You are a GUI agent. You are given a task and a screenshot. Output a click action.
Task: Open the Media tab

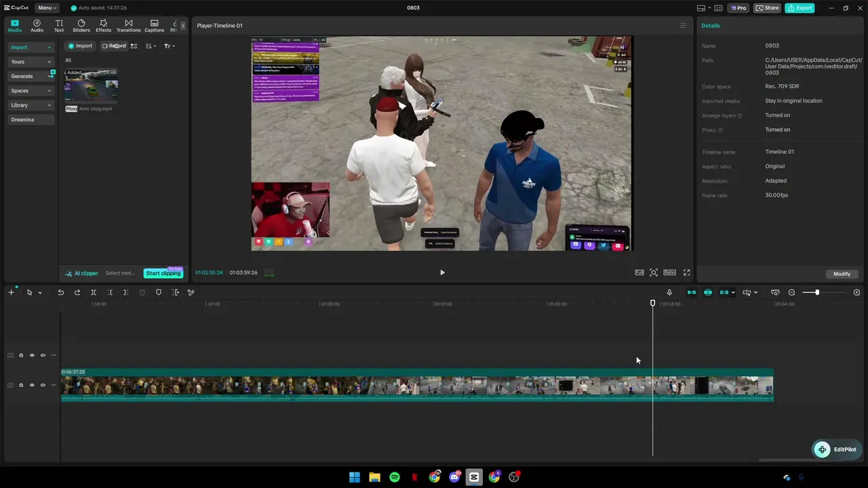coord(14,26)
